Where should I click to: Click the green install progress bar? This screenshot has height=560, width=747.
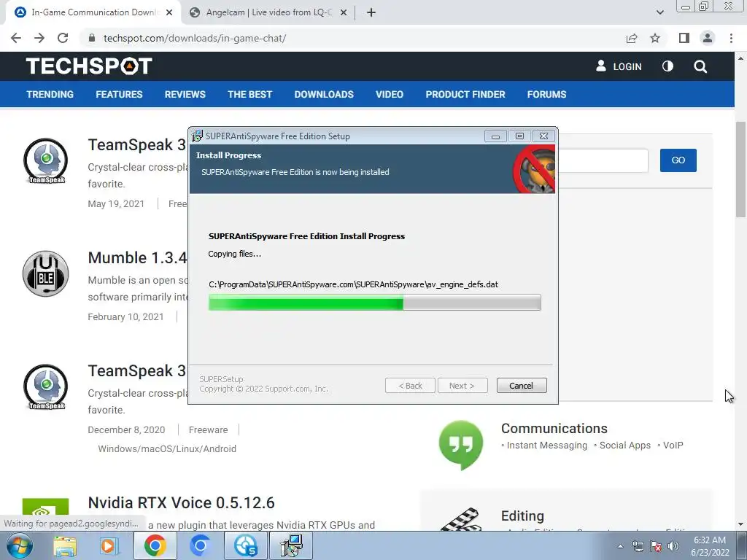tap(374, 303)
